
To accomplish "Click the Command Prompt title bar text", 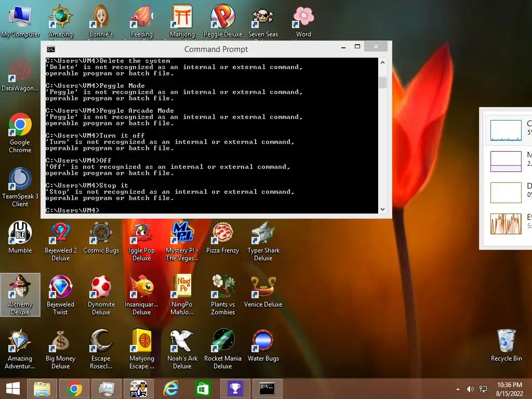I will click(x=216, y=49).
